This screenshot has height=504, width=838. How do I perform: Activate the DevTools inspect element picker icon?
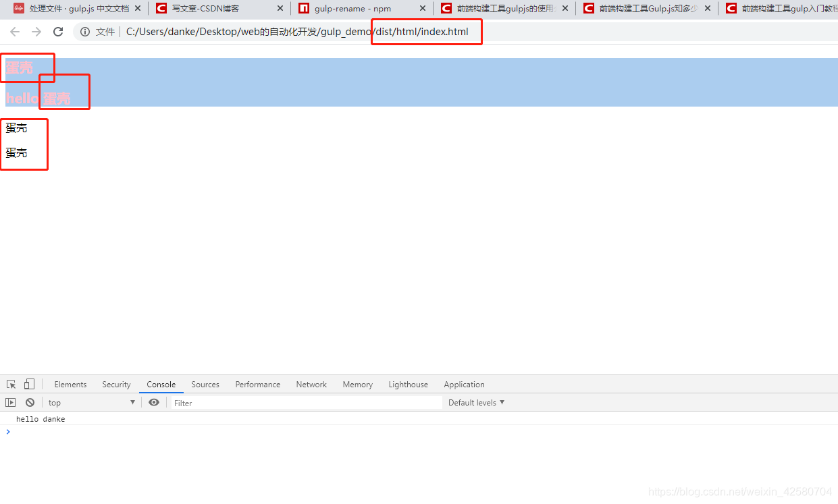point(11,385)
